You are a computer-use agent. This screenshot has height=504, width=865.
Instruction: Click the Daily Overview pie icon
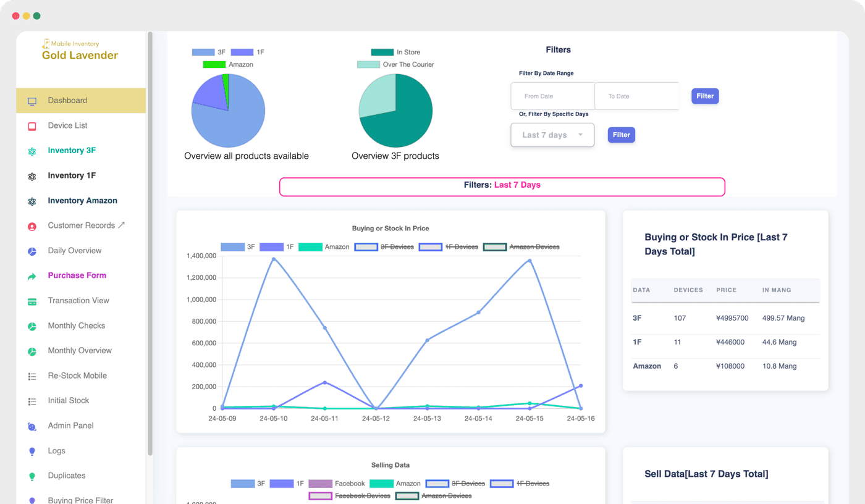click(32, 251)
